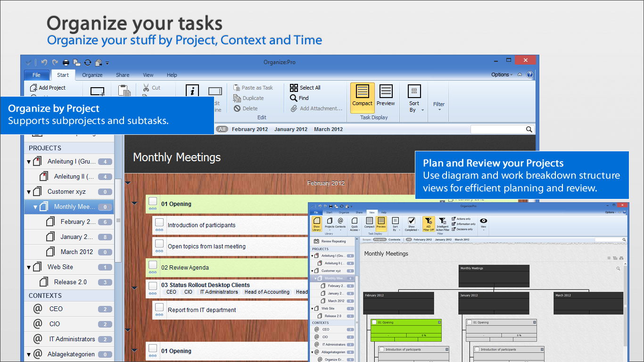644x362 pixels.
Task: Collapse the Ablagekategorien context
Action: point(29,354)
